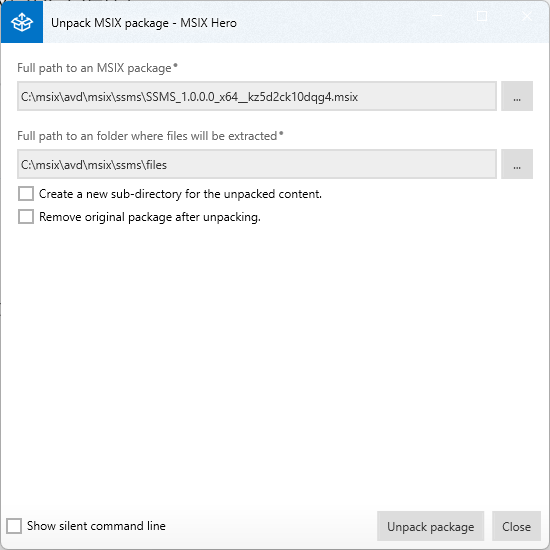Image resolution: width=550 pixels, height=550 pixels.
Task: Toggle Show silent command line checkbox
Action: tap(14, 526)
